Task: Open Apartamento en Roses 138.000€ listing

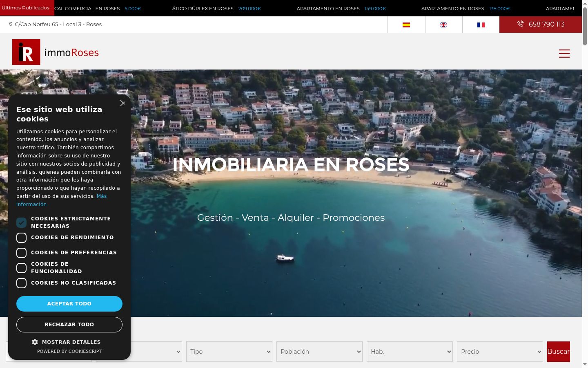Action: 466,9
